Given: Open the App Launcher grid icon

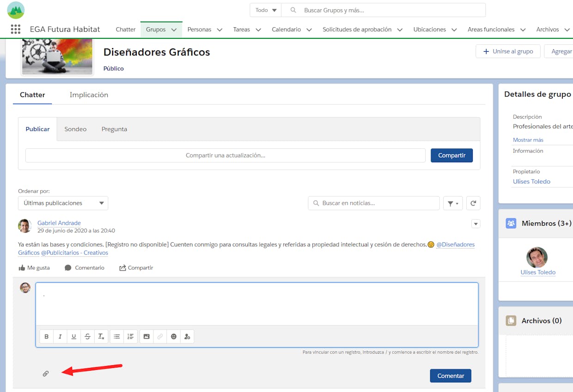Looking at the screenshot, I should pos(16,29).
